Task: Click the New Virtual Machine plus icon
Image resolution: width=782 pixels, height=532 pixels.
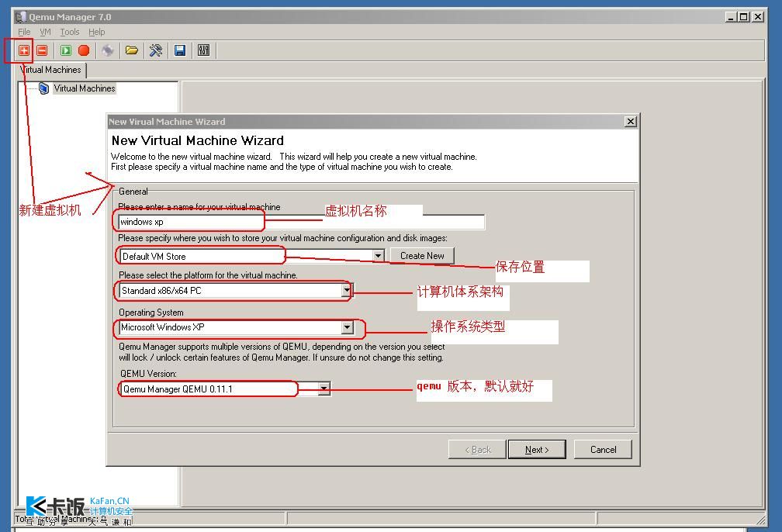Action: pos(23,50)
